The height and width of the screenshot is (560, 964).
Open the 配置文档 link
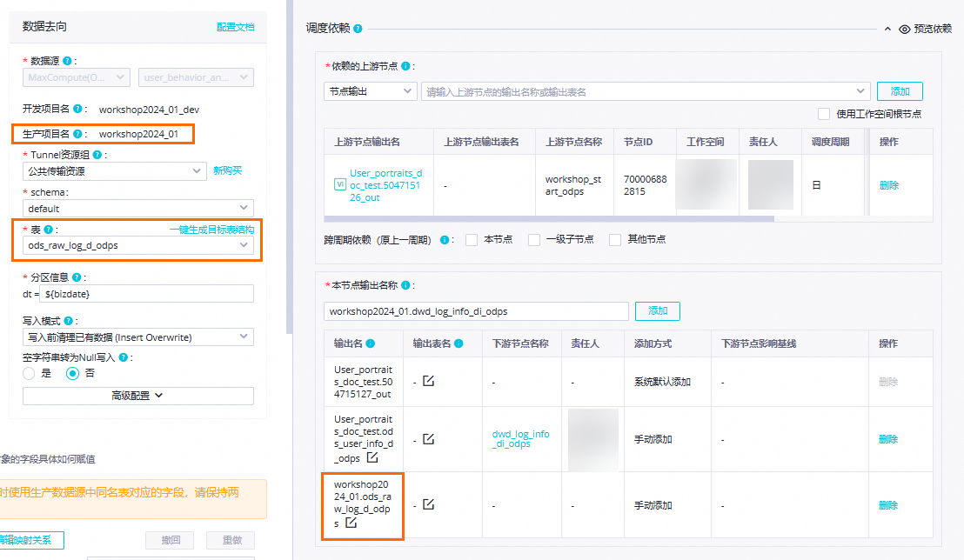coord(236,27)
